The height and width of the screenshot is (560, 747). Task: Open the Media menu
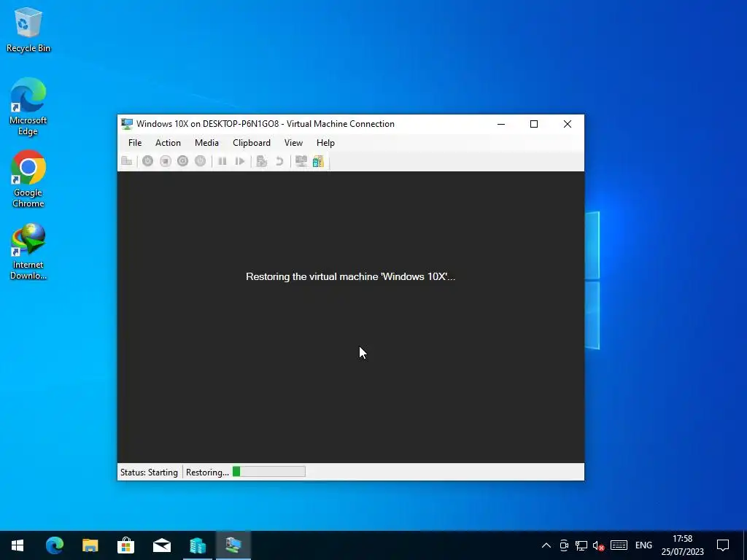pos(206,143)
